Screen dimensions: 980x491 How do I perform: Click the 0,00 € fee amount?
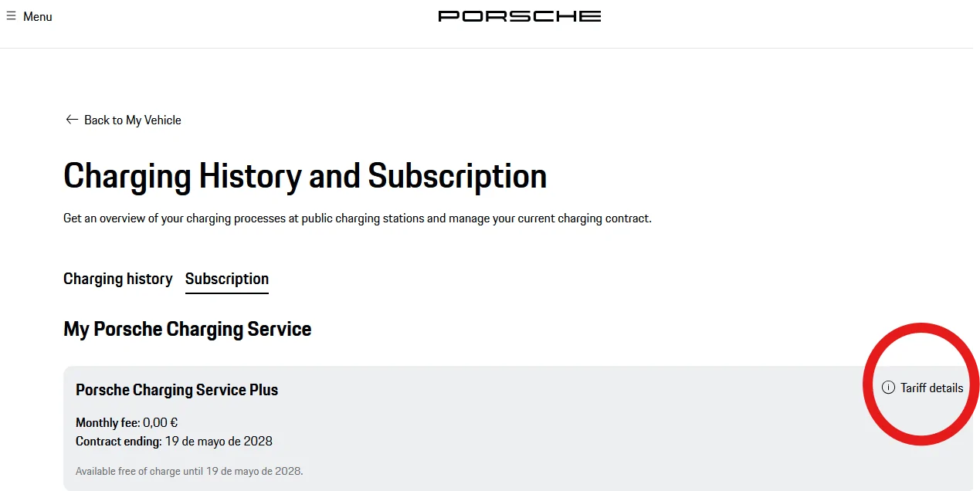coord(161,422)
